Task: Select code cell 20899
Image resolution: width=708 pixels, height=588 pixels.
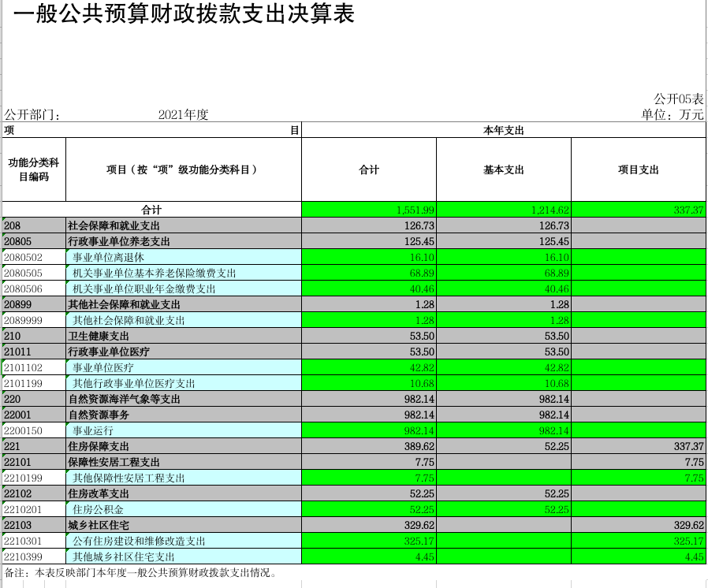Action: tap(34, 304)
